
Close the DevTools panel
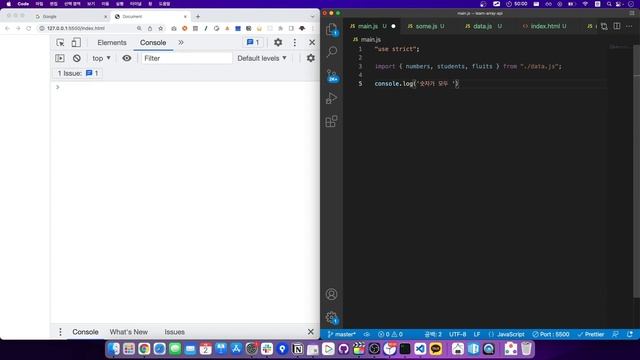[312, 42]
